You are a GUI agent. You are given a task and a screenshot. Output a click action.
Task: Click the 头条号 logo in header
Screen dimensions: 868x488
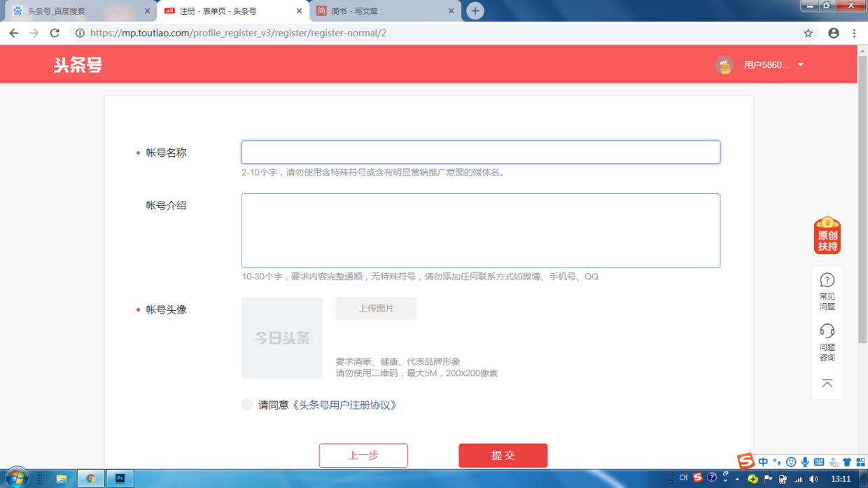[78, 64]
